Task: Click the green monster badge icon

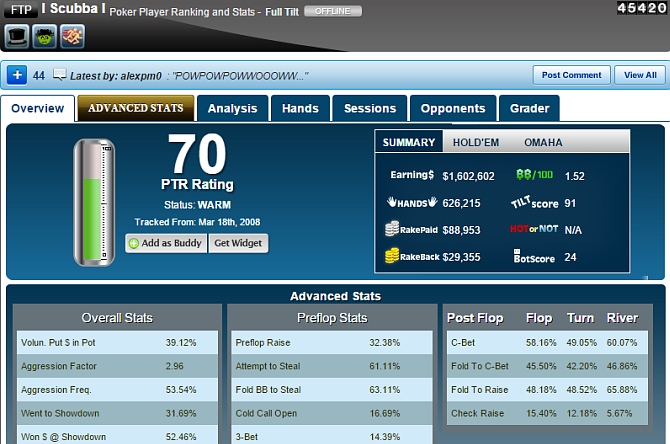Action: pos(45,36)
